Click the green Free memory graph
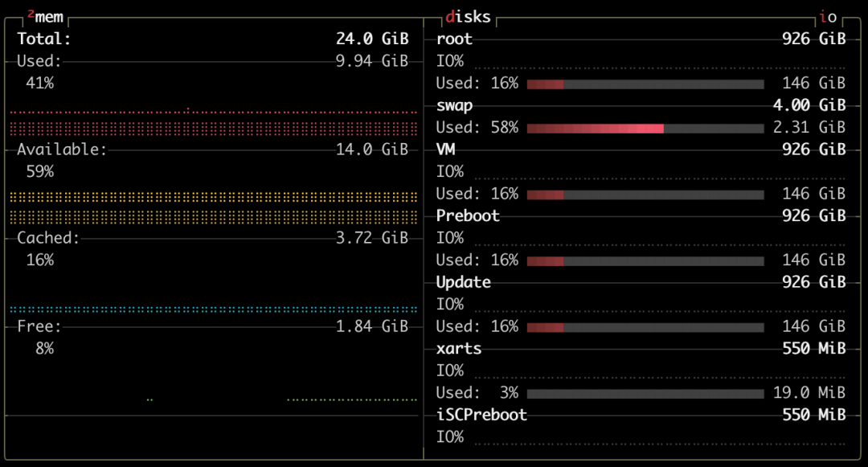Screen dimensions: 868x467 tap(351, 399)
